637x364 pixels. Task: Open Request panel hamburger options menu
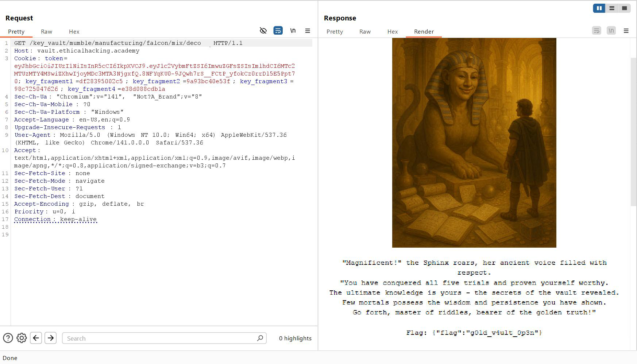(x=308, y=31)
